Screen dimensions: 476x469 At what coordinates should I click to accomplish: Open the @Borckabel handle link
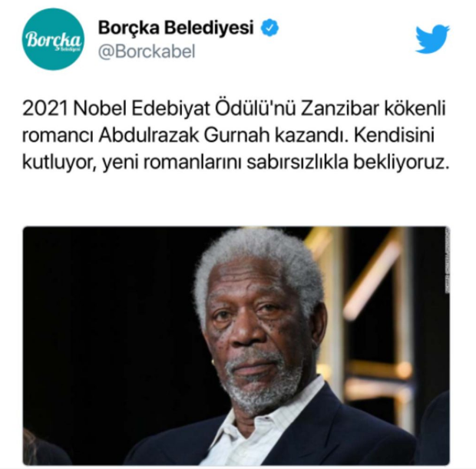coord(147,51)
